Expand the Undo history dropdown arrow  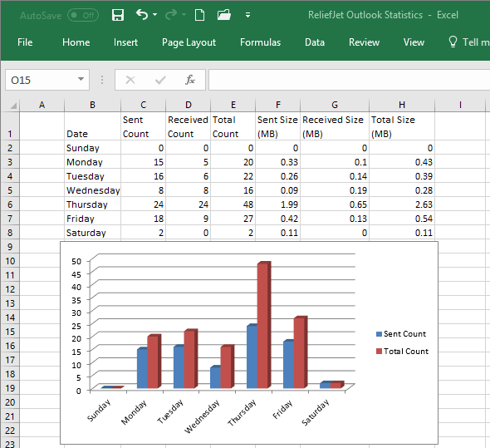click(x=155, y=15)
